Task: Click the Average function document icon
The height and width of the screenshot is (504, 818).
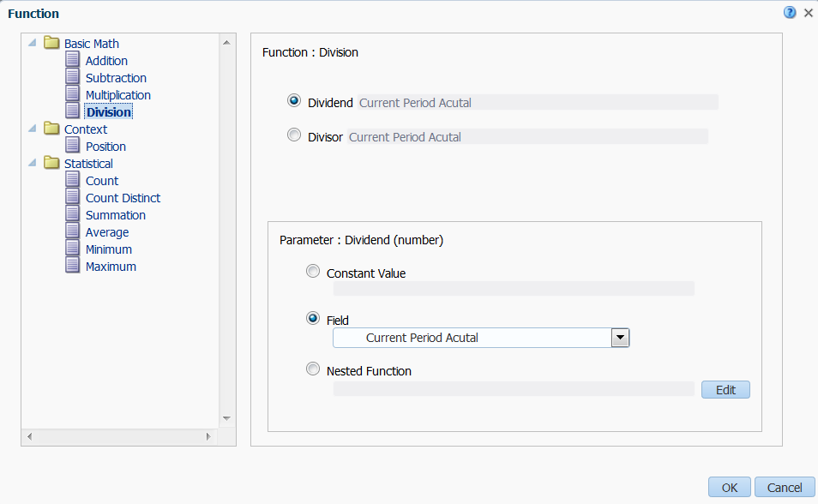Action: pos(73,231)
